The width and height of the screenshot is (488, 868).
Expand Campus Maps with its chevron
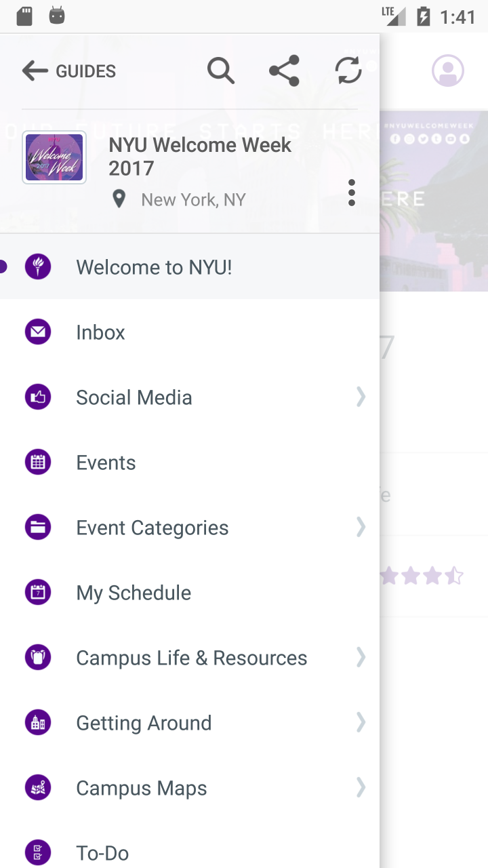tap(361, 787)
